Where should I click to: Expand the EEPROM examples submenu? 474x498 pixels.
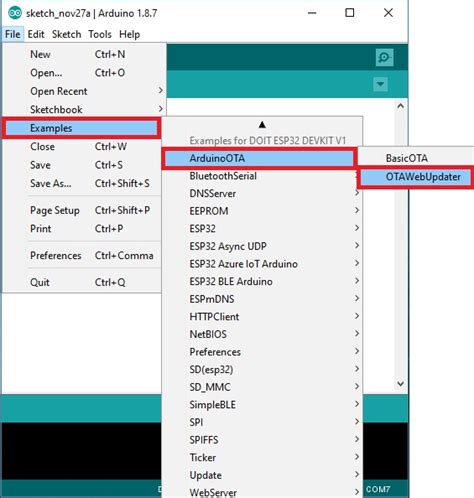coord(262,211)
